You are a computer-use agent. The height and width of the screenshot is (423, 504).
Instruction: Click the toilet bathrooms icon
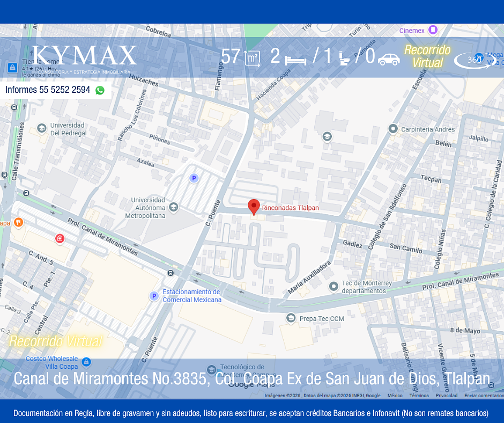point(344,59)
